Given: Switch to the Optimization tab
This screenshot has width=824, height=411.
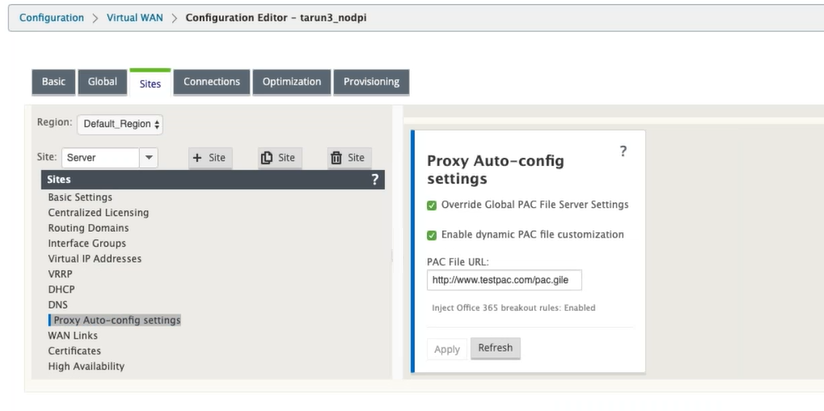Looking at the screenshot, I should click(x=292, y=82).
